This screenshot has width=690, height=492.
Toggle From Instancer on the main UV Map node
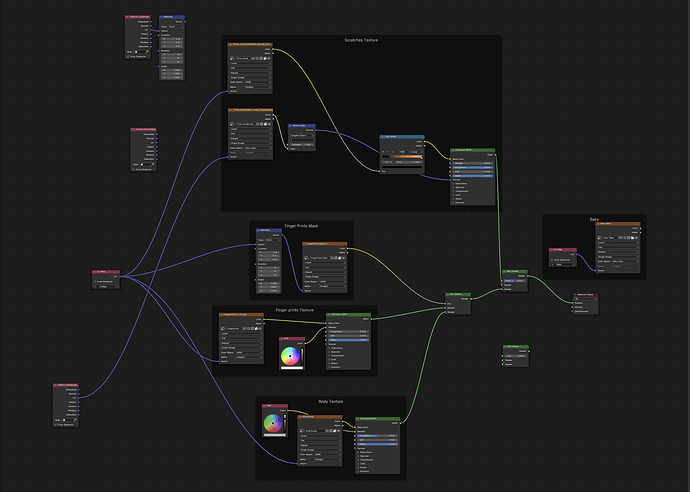95,282
